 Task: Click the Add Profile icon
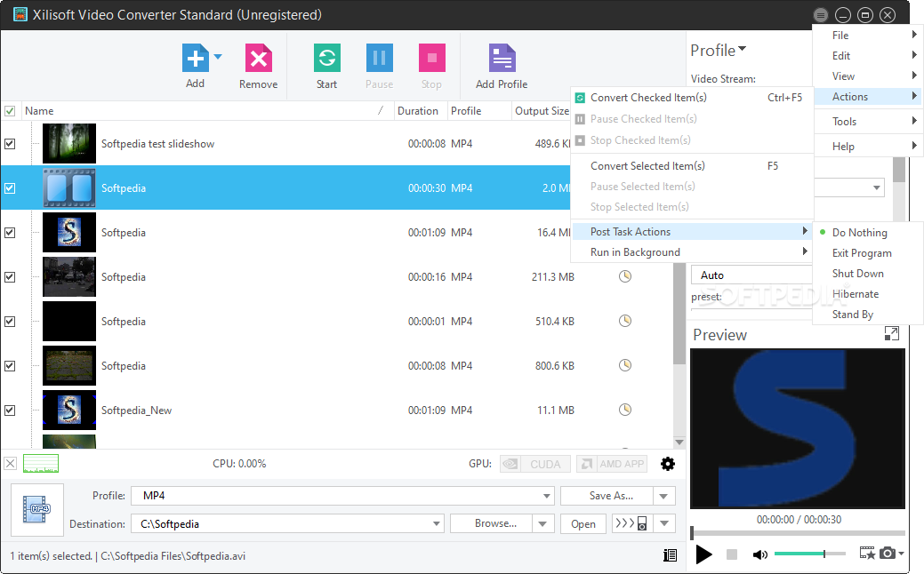(x=502, y=59)
